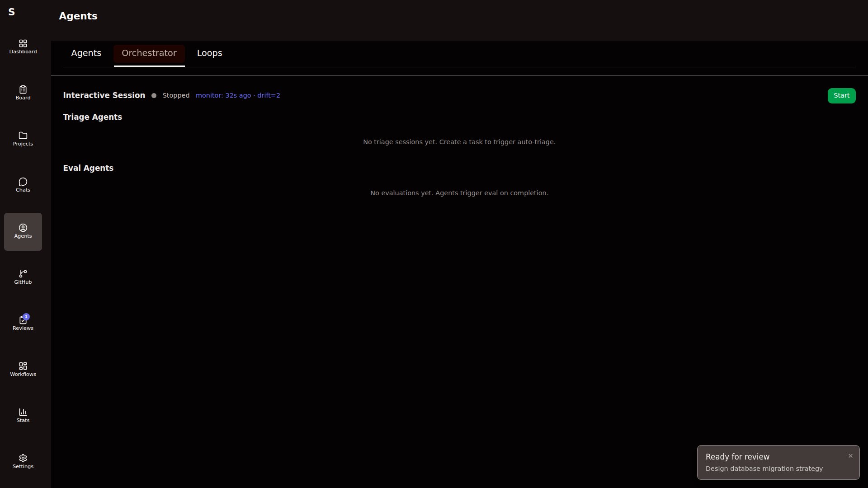Open the monitor: 32s ago link

223,95
